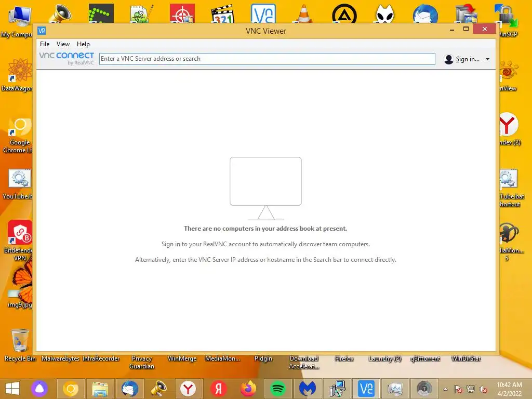532x399 pixels.
Task: Open the Thunderbird desktop shortcut
Action: point(425,14)
